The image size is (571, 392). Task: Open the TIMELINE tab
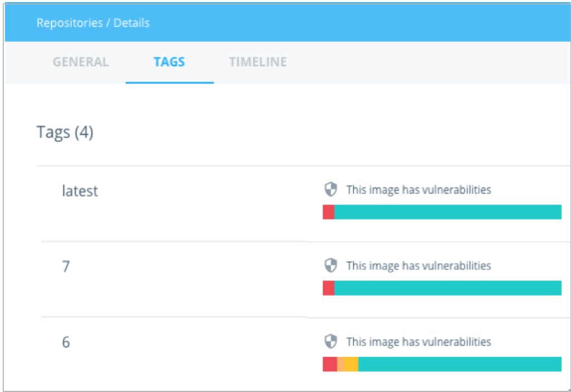258,62
